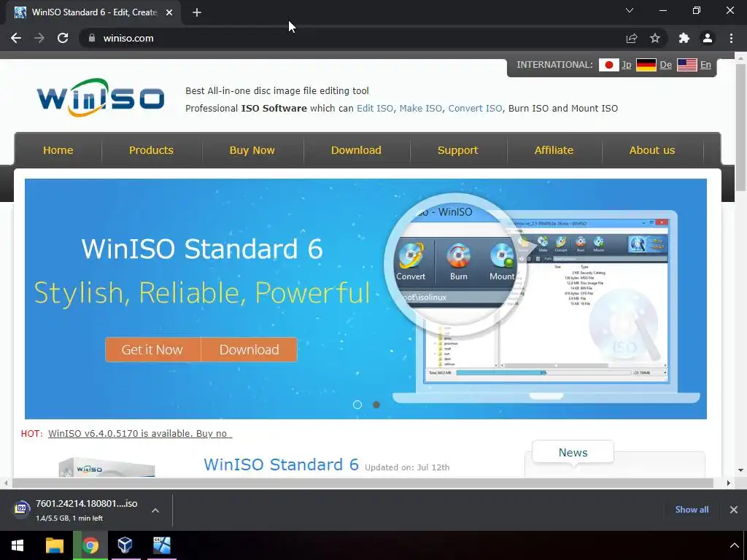Select the WinISO Standard 6 browser tab
This screenshot has height=560, width=747.
coord(94,12)
